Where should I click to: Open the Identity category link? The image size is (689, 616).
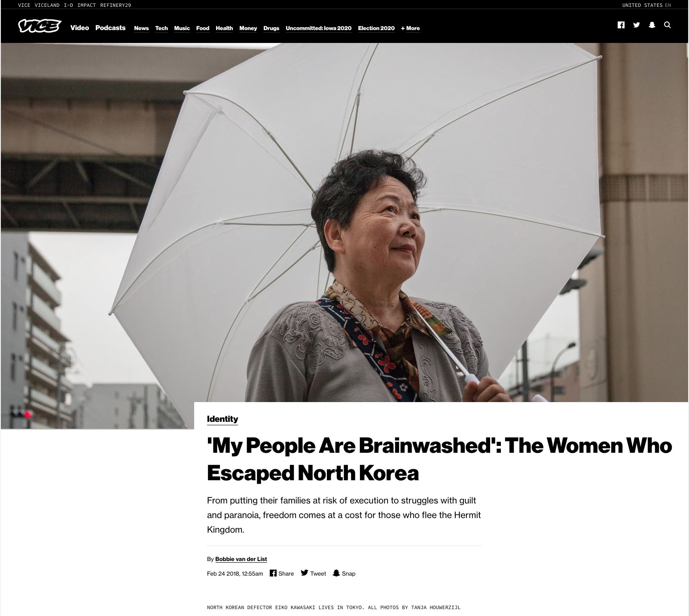coord(223,419)
